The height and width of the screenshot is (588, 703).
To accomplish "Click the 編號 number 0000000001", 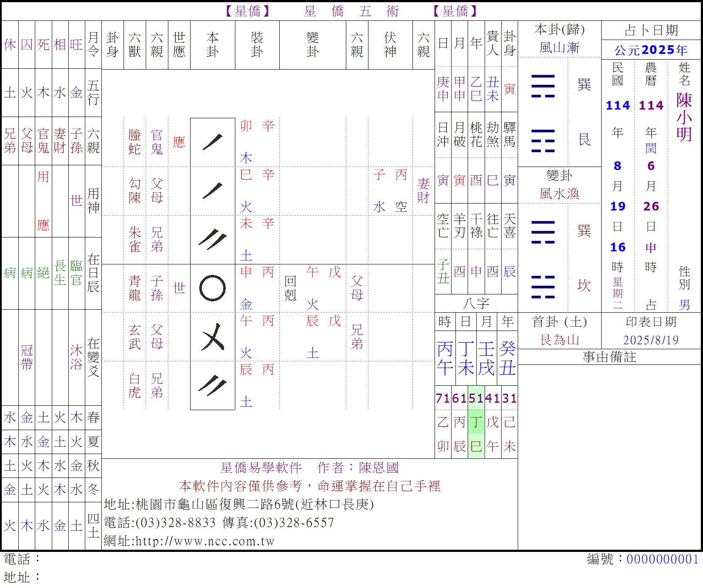I will [662, 559].
